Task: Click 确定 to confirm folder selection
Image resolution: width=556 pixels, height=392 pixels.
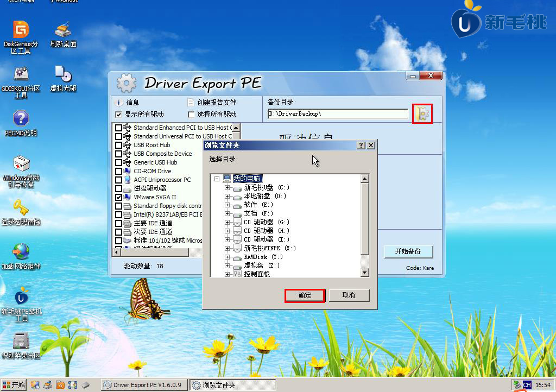Action: (305, 295)
